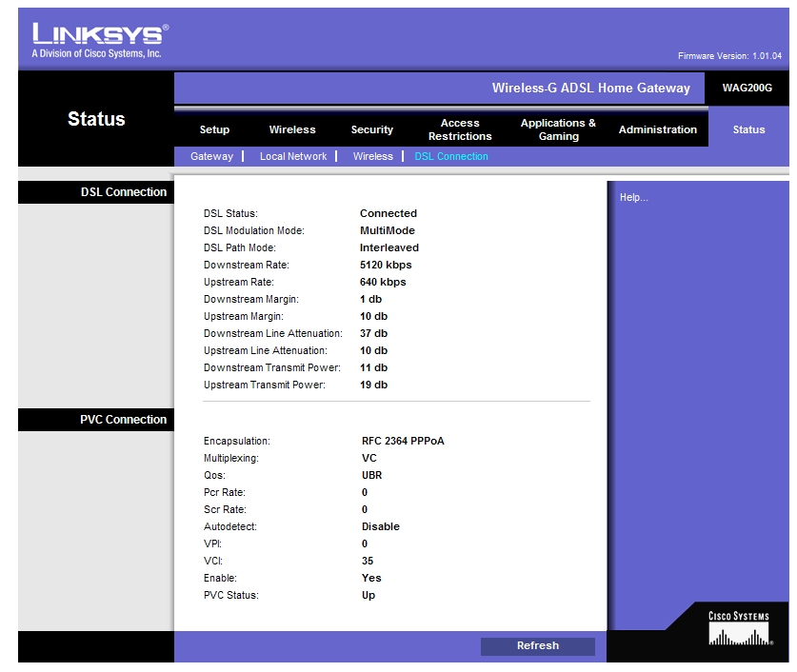Go to the Gateway sub-tab
This screenshot has width=797, height=672.
pos(212,156)
